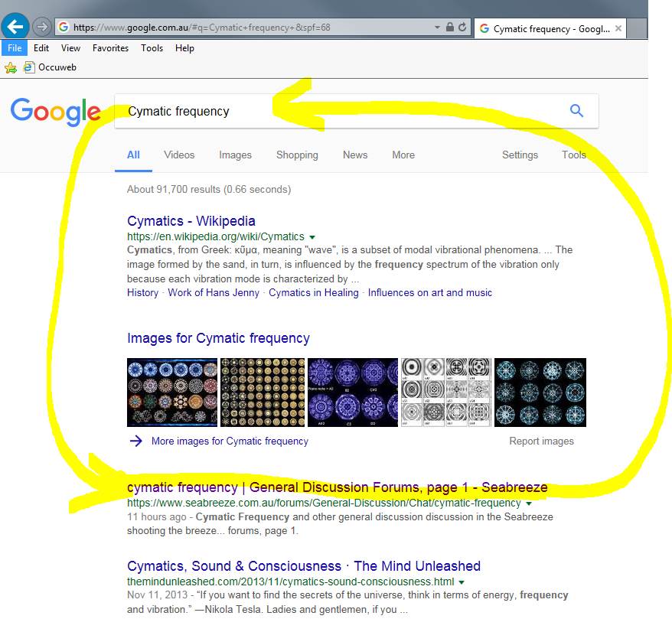
Task: Click the Google logo
Action: [55, 112]
